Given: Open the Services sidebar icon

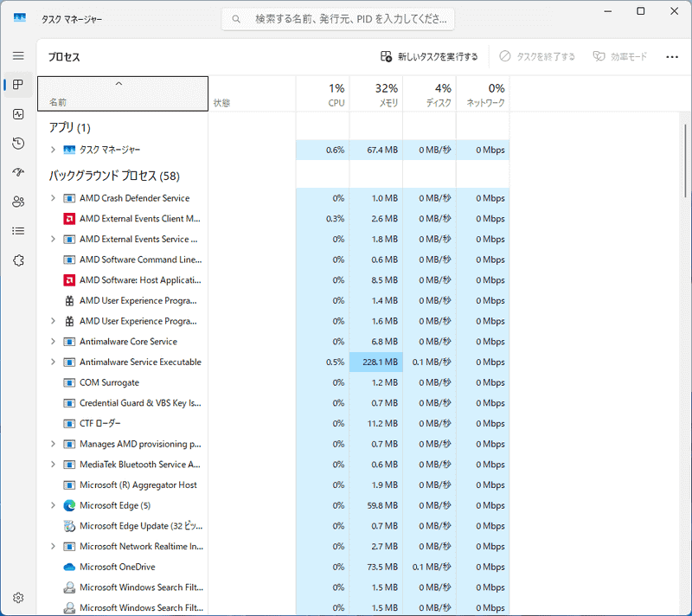Looking at the screenshot, I should [x=18, y=260].
